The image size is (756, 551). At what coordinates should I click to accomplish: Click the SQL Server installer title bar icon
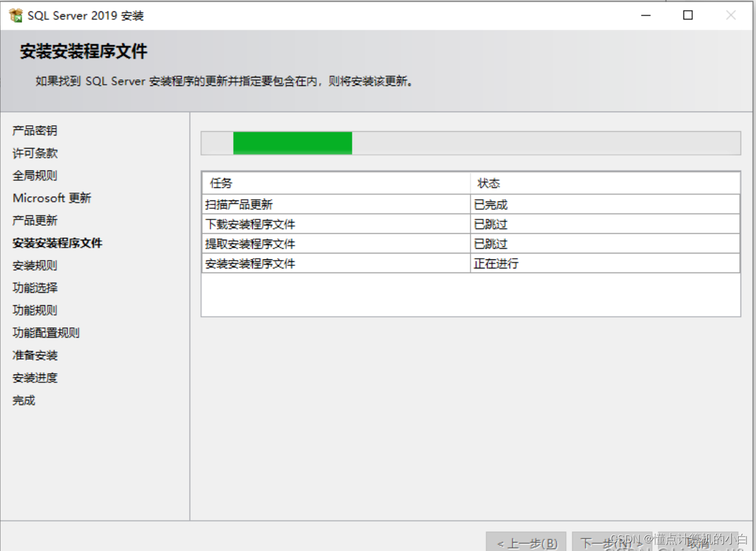[16, 16]
